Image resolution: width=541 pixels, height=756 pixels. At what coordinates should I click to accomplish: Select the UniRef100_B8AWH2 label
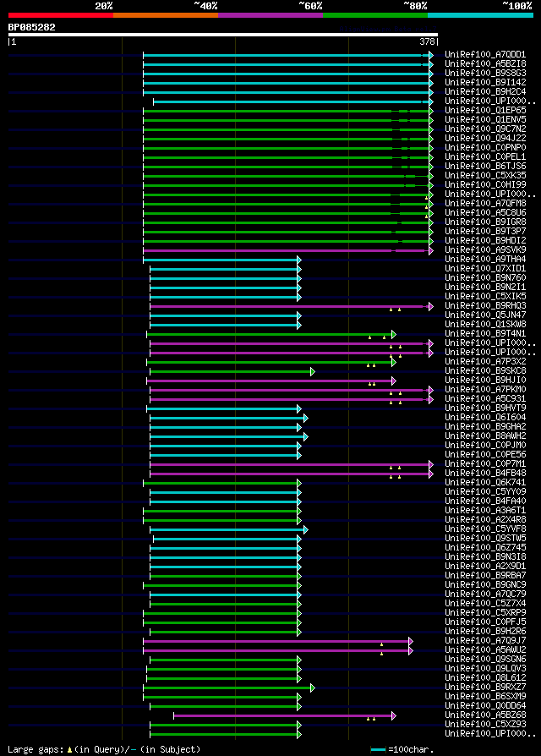(x=485, y=437)
